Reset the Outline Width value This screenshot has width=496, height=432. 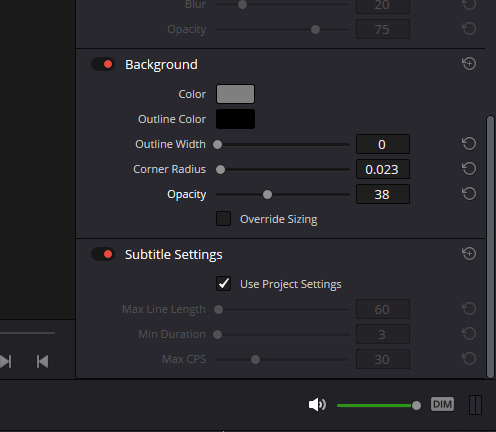pos(469,144)
